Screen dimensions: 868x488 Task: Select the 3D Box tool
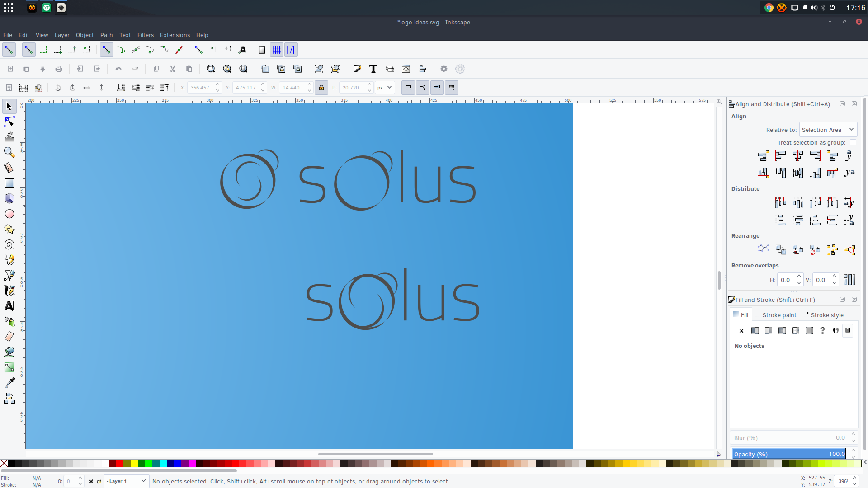(9, 198)
